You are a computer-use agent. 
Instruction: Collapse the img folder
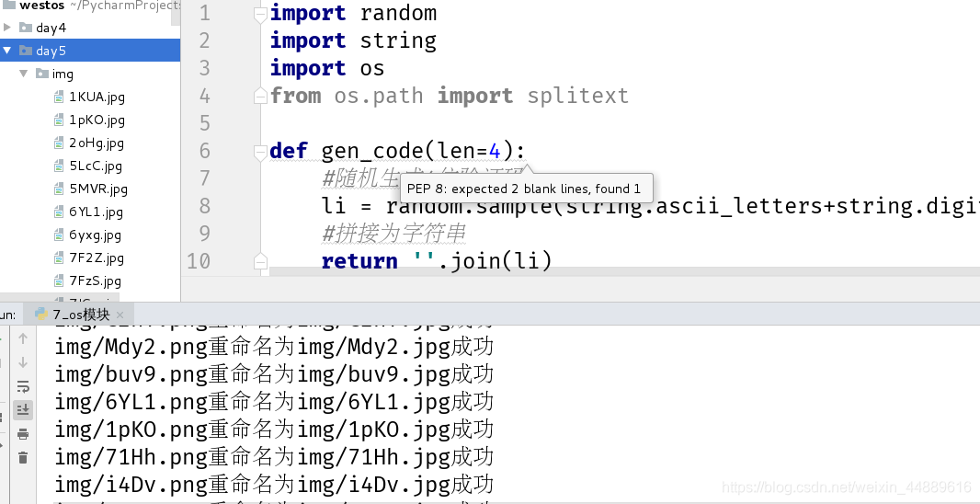[24, 74]
